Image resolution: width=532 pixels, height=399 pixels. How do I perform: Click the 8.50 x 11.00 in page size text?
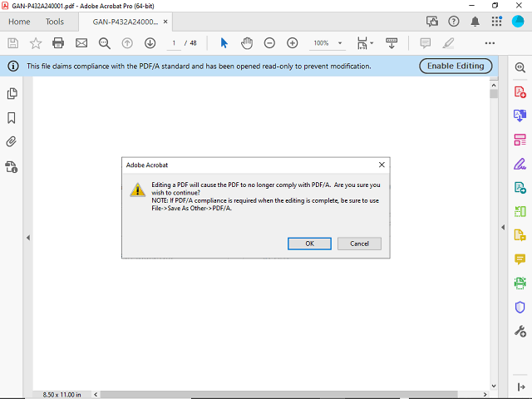coord(62,395)
